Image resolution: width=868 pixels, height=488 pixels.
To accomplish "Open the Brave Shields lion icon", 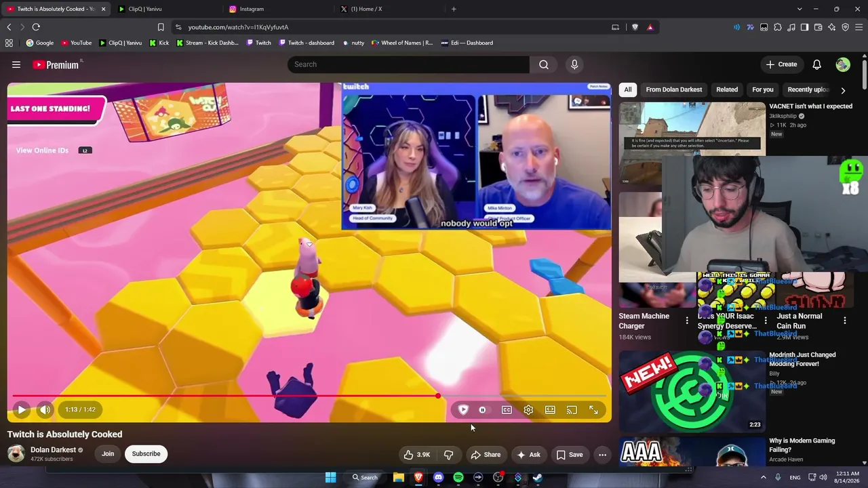I will pos(635,27).
